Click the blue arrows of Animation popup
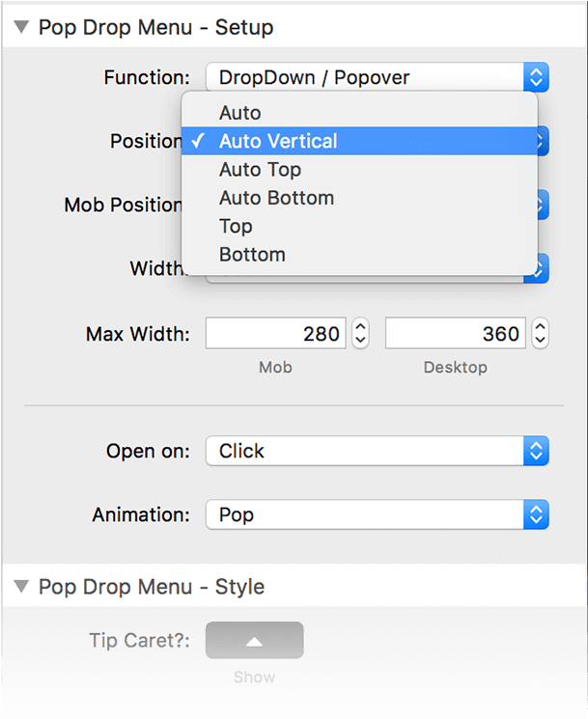588x719 pixels. tap(536, 514)
